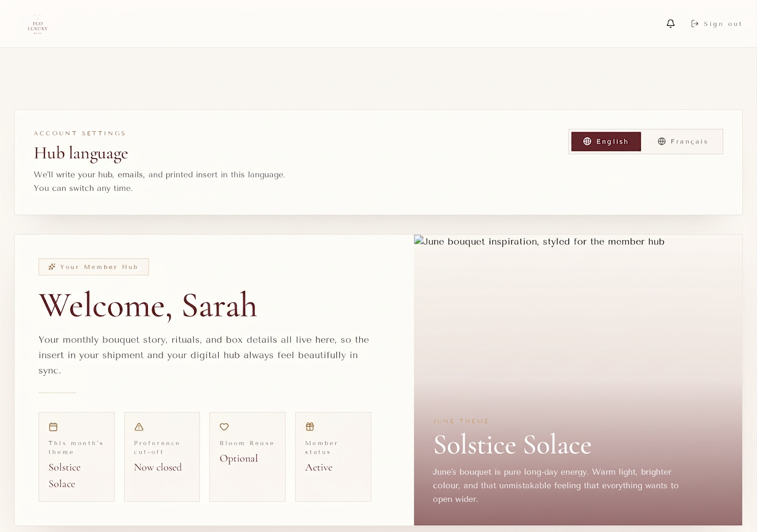Click the 'Welcome, Sarah' heading
The height and width of the screenshot is (532, 757).
pyautogui.click(x=148, y=305)
